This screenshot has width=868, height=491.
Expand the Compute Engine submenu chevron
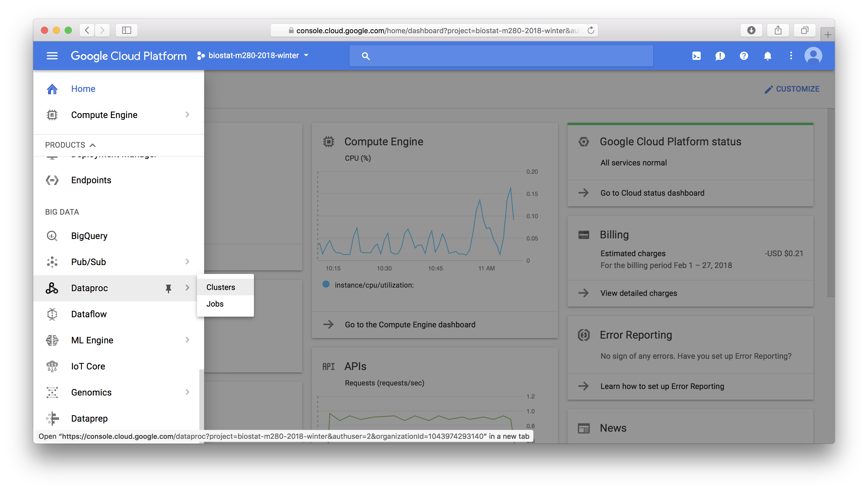187,115
